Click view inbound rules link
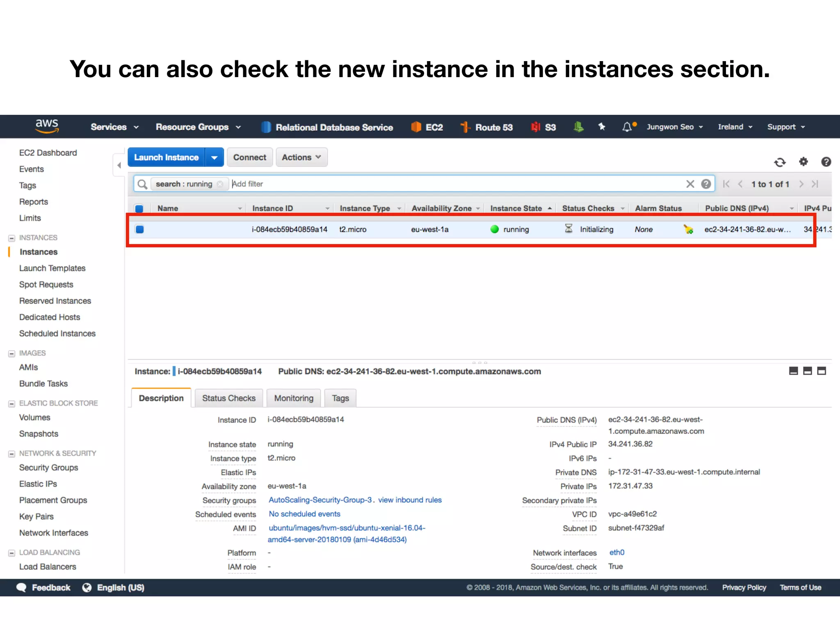The height and width of the screenshot is (630, 840). 410,500
